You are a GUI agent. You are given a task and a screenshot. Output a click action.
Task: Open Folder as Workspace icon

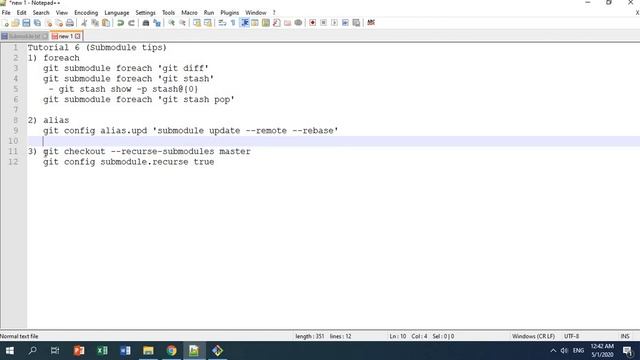tap(287, 23)
